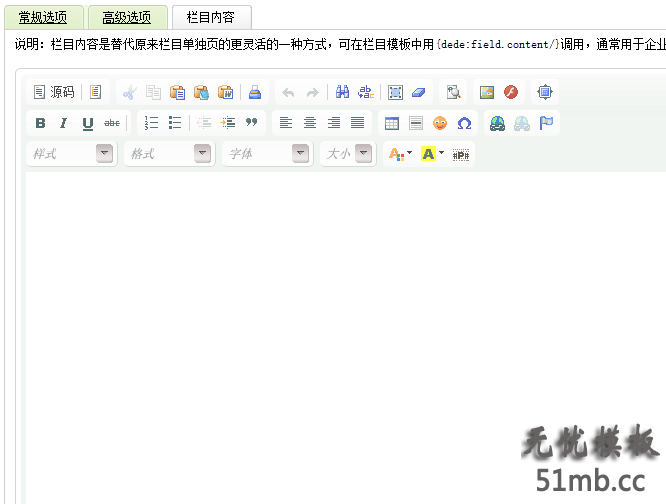
Task: Click the Unlink icon
Action: [x=522, y=123]
